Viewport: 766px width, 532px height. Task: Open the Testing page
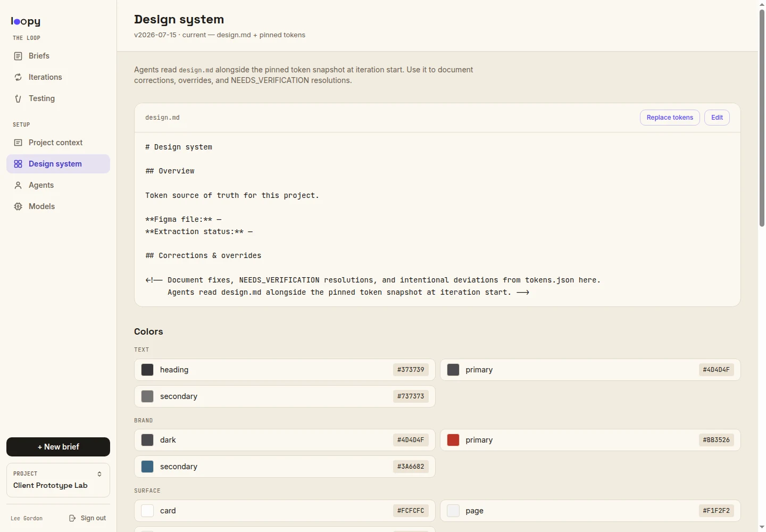pyautogui.click(x=58, y=98)
